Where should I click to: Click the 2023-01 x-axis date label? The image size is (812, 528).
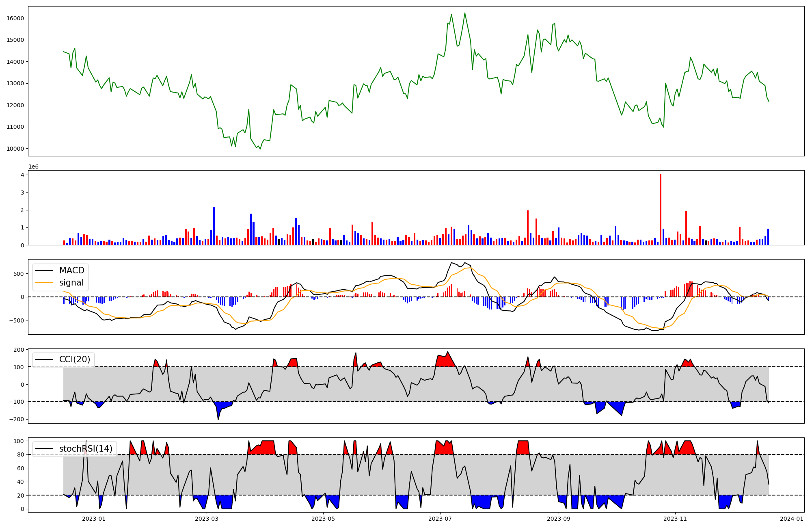click(x=94, y=519)
